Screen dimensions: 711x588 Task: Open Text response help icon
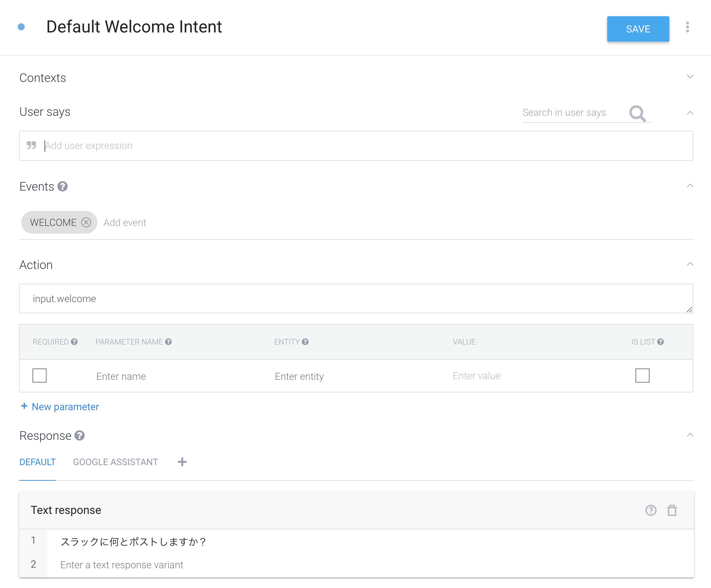coord(651,510)
